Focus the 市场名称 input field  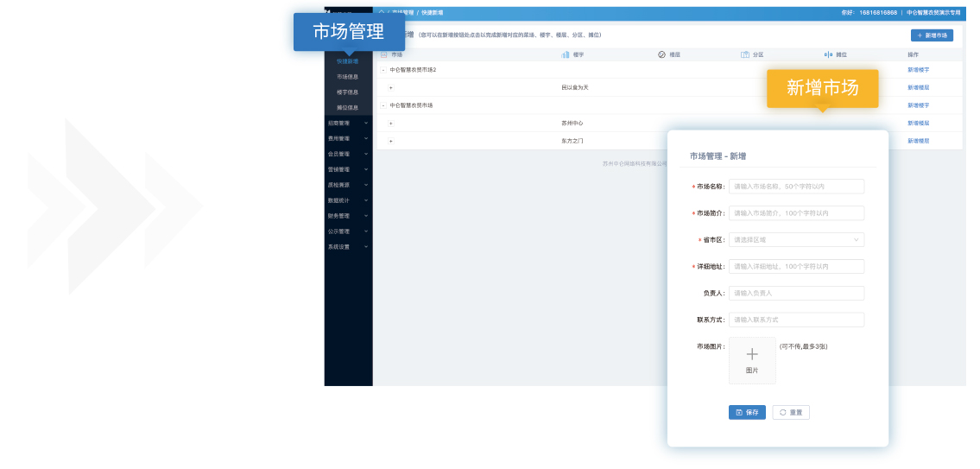[x=796, y=187]
